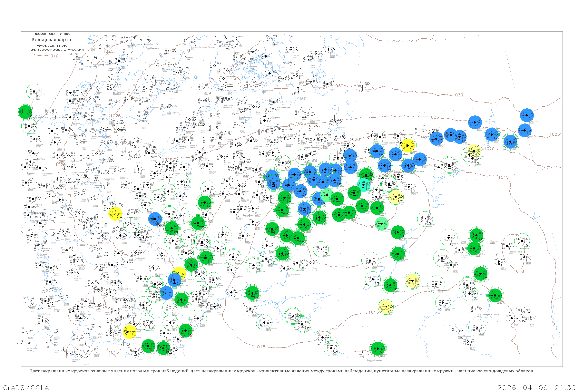The height and width of the screenshot is (392, 588).
Task: Click the 1030 isobar label near Krakenes
Action: tap(339, 86)
